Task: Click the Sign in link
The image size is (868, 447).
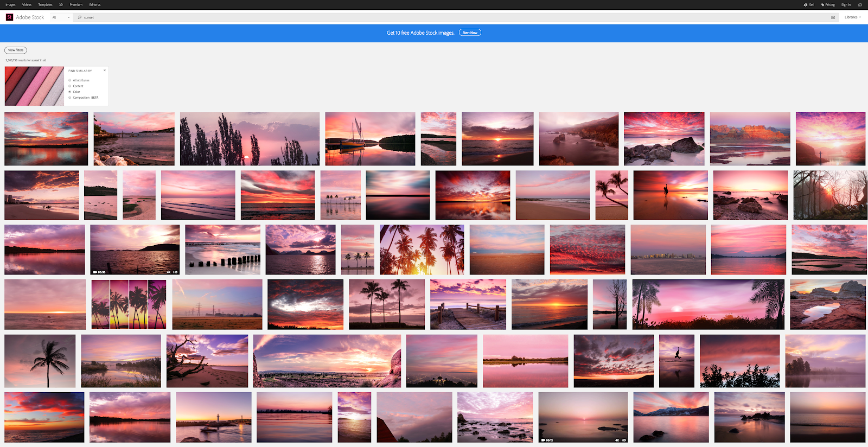Action: [x=846, y=4]
